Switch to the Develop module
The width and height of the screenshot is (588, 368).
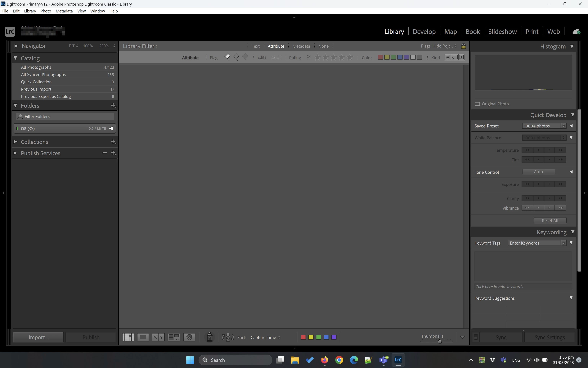pos(424,32)
